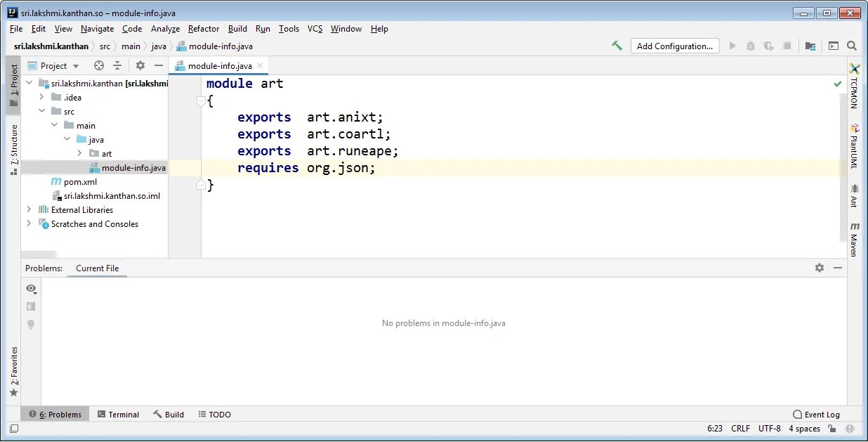Screen dimensions: 868x442
Task: Open TCPMON tool window
Action: (x=855, y=86)
